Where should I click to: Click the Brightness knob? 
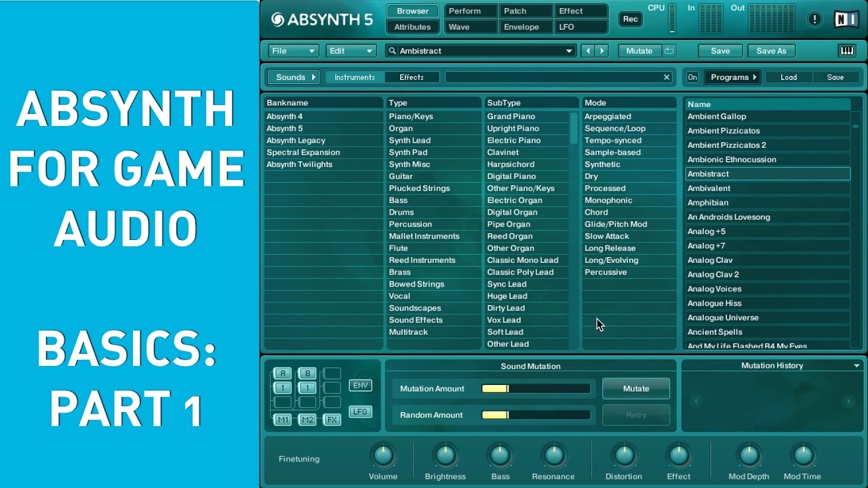click(446, 455)
